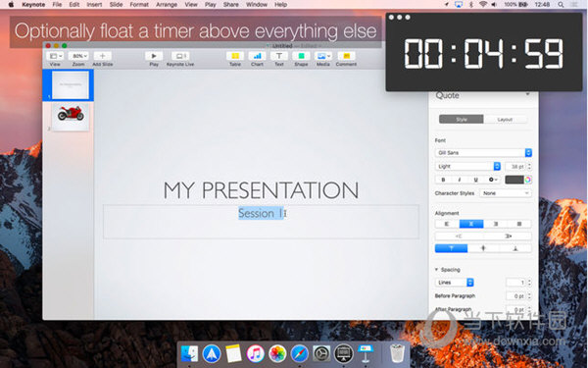The image size is (588, 368).
Task: Open the Gill Sans font dropdown
Action: click(483, 152)
